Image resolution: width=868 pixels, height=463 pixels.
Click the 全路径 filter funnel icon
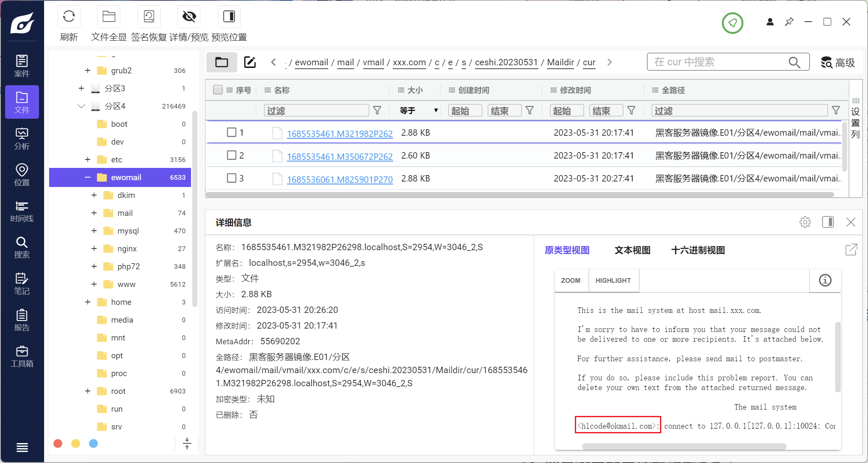(836, 111)
